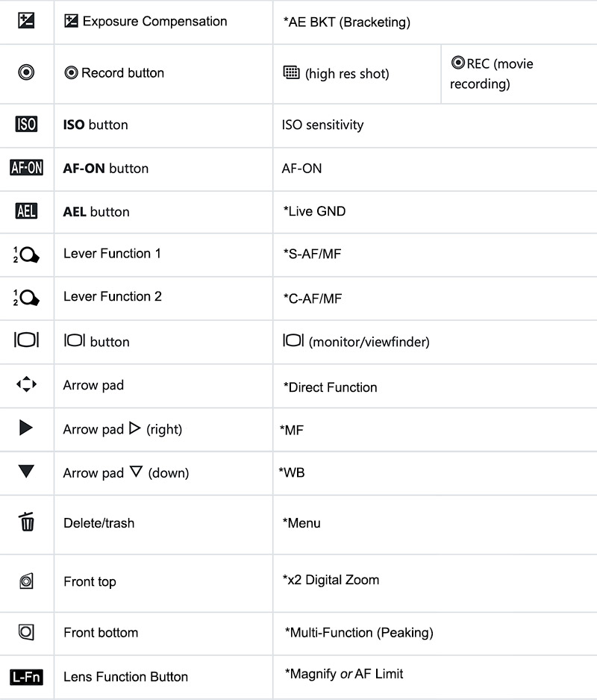Click the four-way arrow pad icon

tap(26, 385)
